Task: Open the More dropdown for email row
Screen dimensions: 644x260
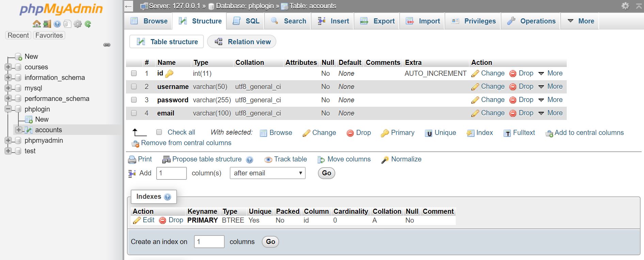Action: [x=550, y=113]
